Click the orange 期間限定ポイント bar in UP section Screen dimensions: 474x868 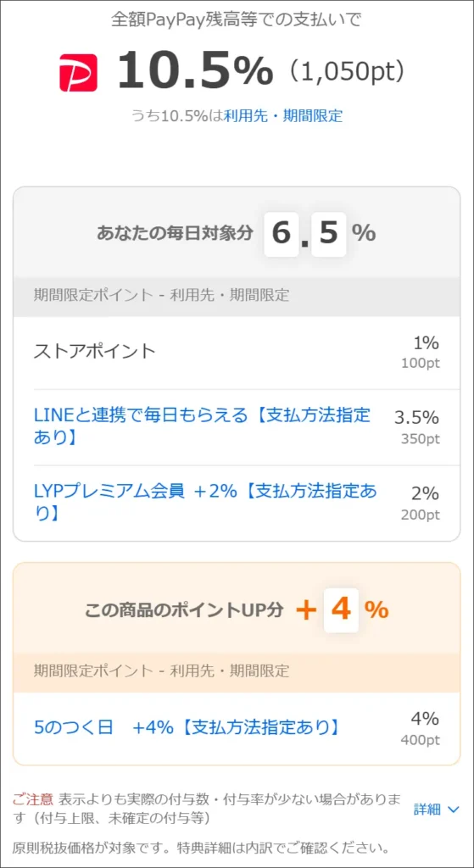click(x=237, y=671)
